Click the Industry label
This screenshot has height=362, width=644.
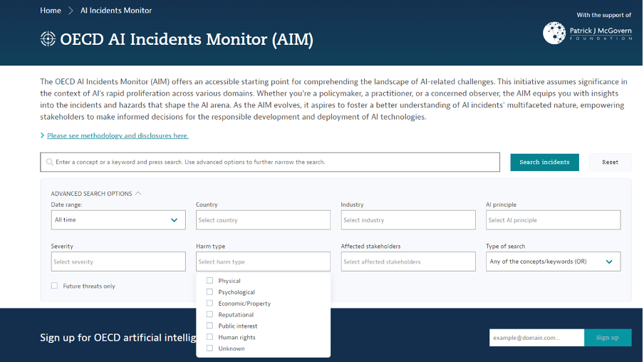(352, 205)
